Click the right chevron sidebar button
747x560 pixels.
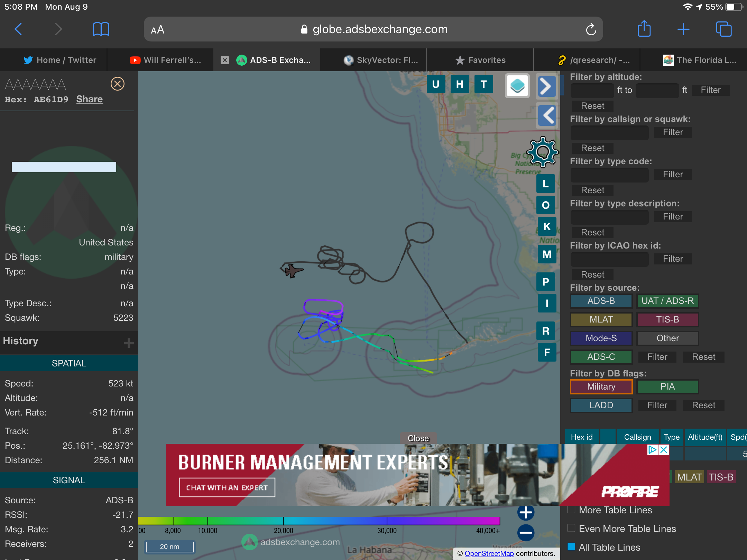(x=546, y=86)
